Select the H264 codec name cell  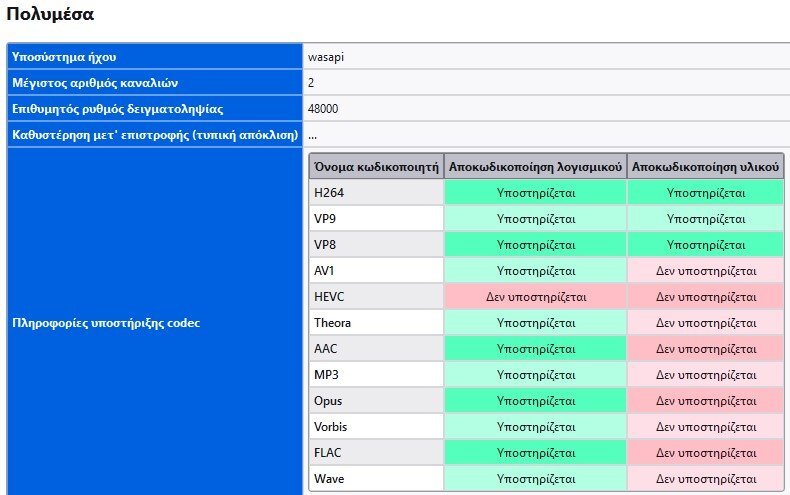coord(376,193)
